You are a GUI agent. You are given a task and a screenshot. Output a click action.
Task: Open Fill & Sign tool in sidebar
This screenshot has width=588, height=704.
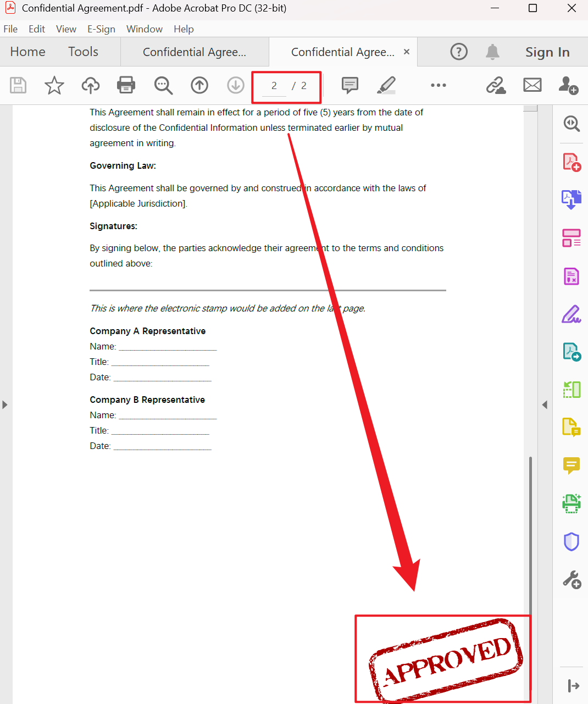(x=572, y=314)
